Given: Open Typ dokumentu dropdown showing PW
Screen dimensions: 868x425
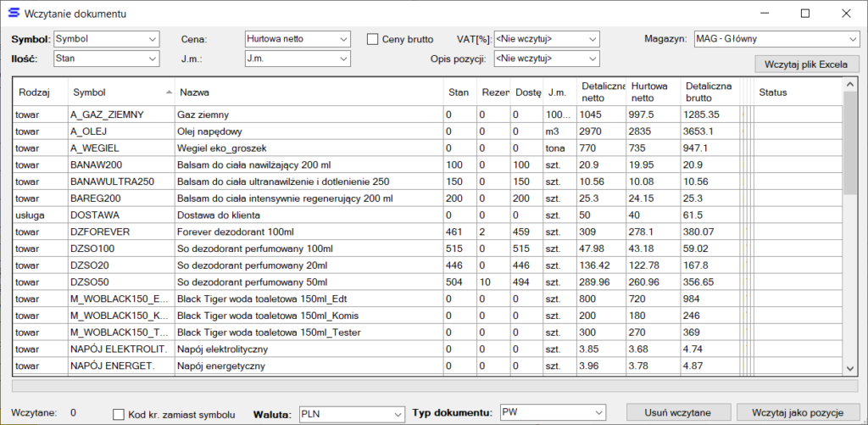Looking at the screenshot, I should coord(554,413).
